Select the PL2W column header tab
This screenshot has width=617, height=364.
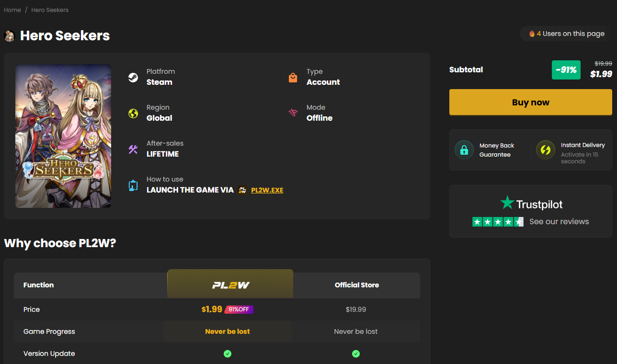pyautogui.click(x=230, y=284)
